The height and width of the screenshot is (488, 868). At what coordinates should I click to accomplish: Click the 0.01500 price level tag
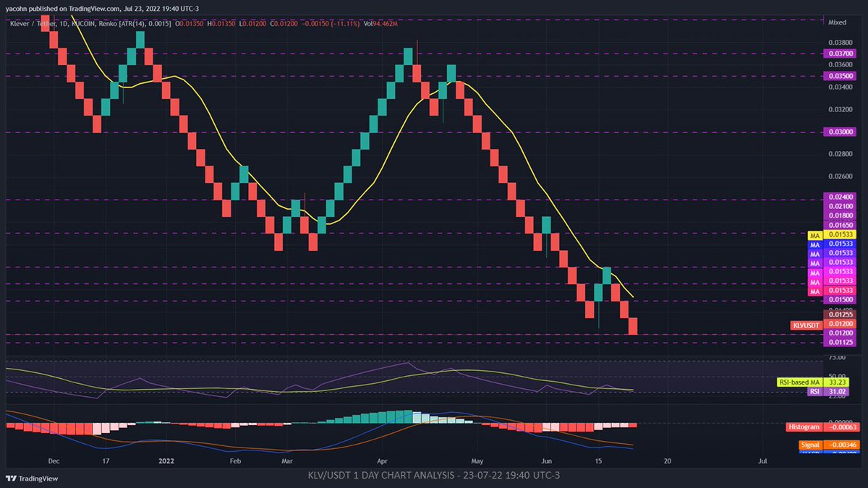click(838, 300)
